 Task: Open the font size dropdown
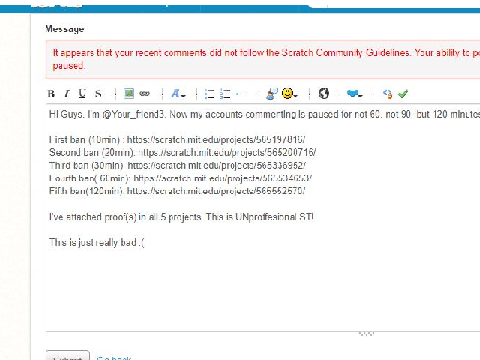click(x=178, y=94)
